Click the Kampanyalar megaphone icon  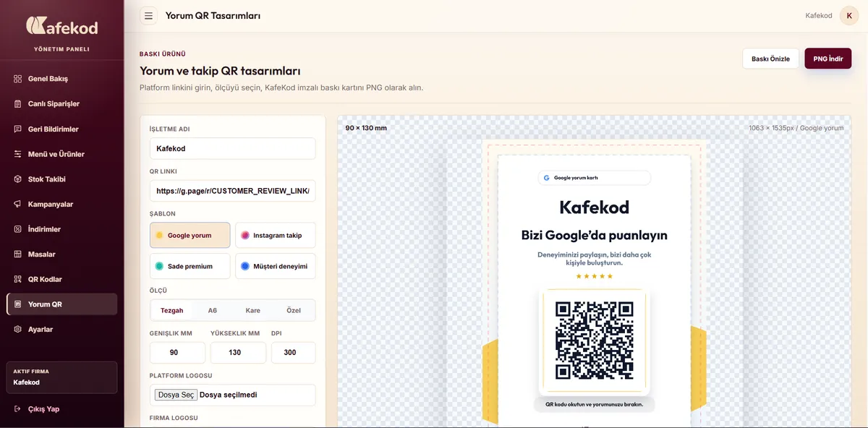pos(18,205)
